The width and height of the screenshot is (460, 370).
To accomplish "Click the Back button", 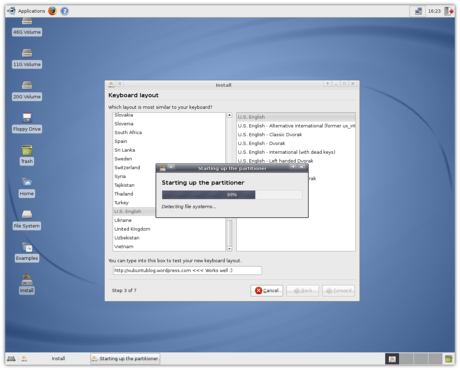I will tap(303, 291).
